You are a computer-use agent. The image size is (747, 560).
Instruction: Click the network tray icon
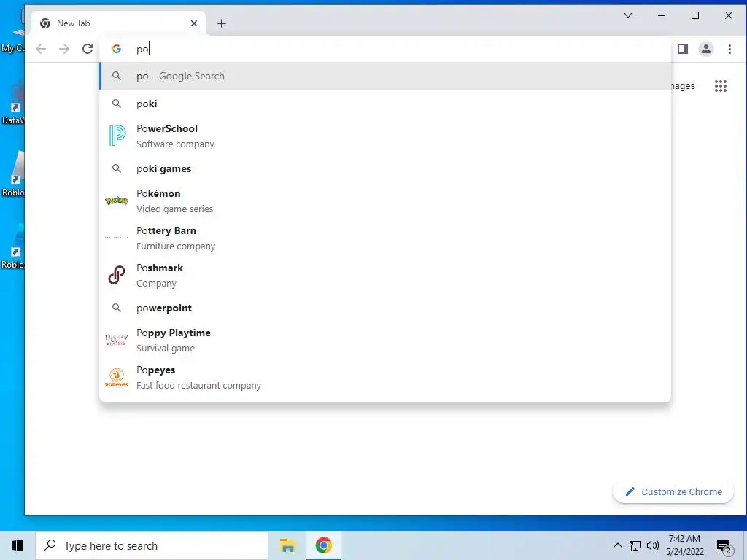[x=635, y=545]
